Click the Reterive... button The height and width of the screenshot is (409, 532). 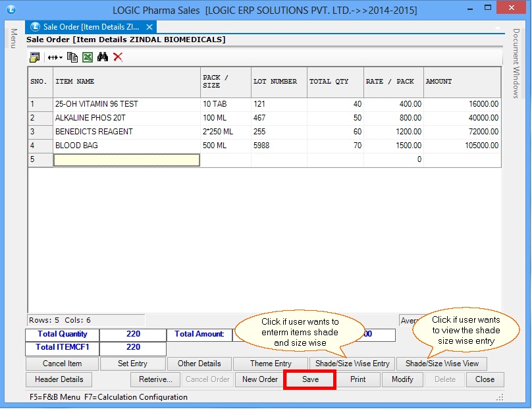[155, 379]
